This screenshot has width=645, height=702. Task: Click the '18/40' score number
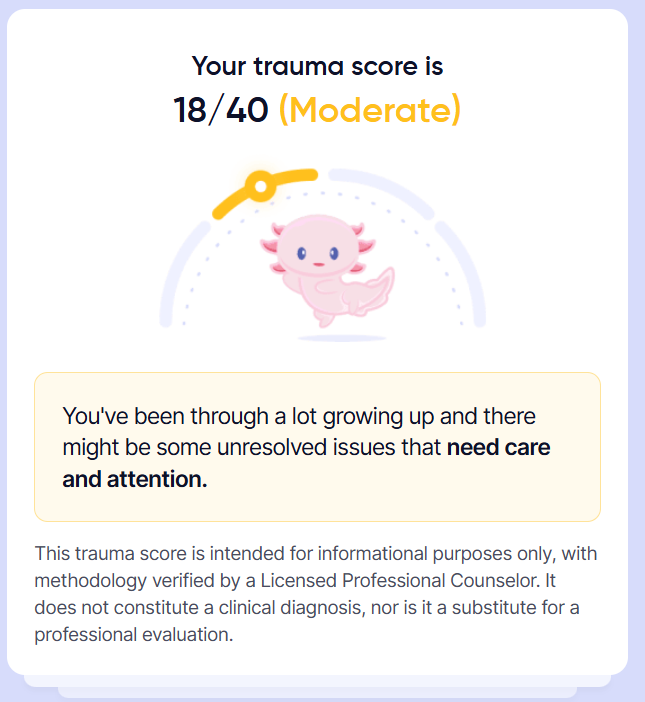(x=221, y=110)
